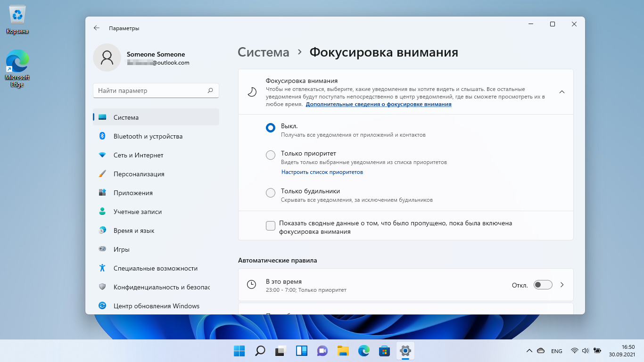Screen dimensions: 644x362
Task: Click the volume speaker tray icon
Action: tap(586, 351)
